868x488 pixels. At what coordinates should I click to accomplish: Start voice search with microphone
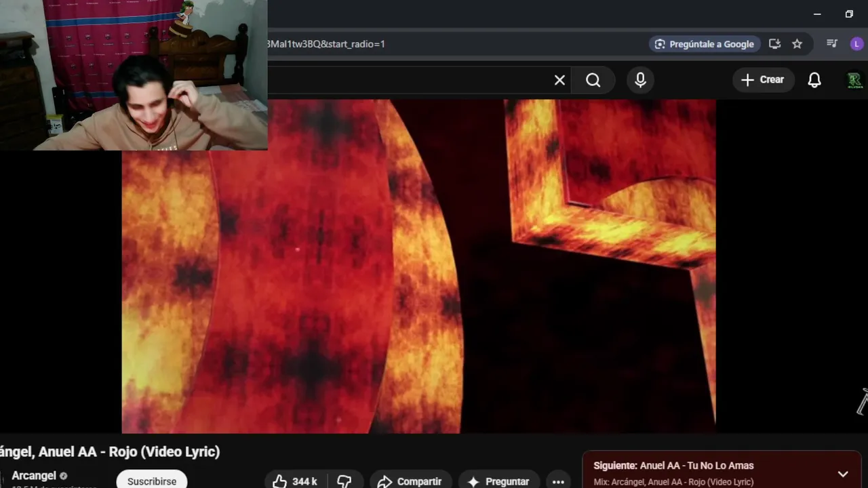pos(640,80)
